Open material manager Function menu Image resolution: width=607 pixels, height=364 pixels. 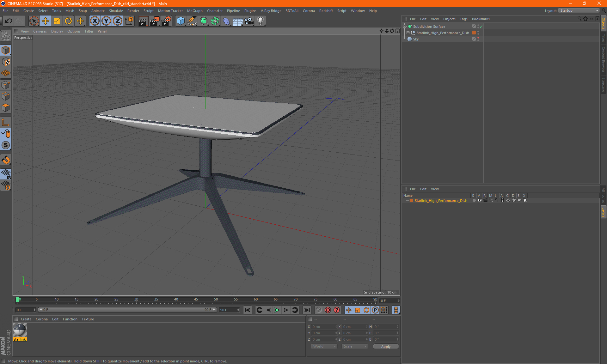tap(70, 319)
